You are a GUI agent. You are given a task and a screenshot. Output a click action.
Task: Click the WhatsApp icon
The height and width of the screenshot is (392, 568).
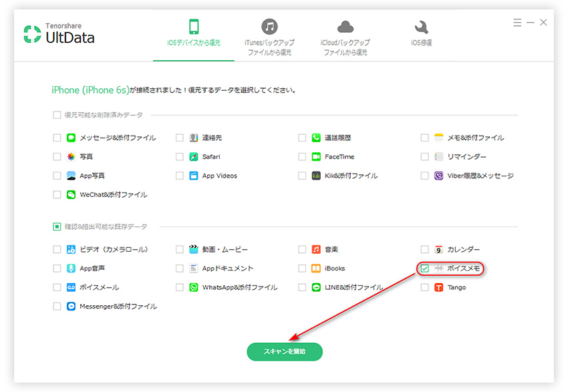(x=193, y=287)
